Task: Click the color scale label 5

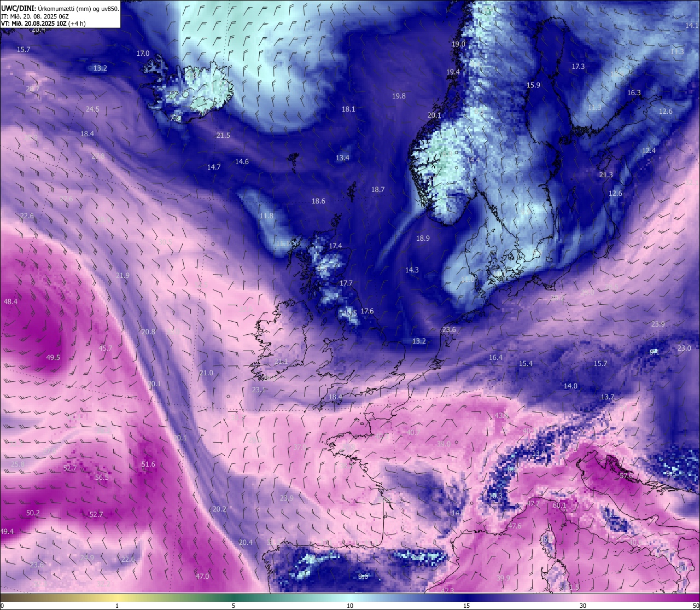Action: pyautogui.click(x=234, y=606)
